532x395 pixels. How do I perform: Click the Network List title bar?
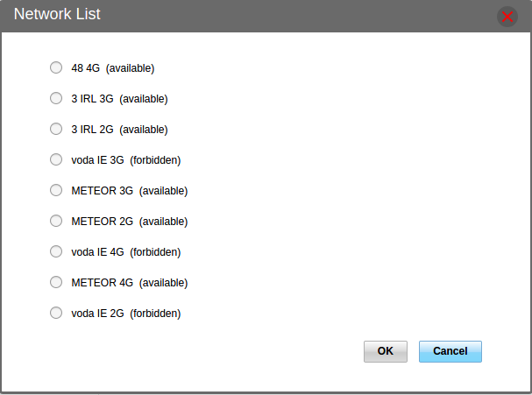point(245,16)
